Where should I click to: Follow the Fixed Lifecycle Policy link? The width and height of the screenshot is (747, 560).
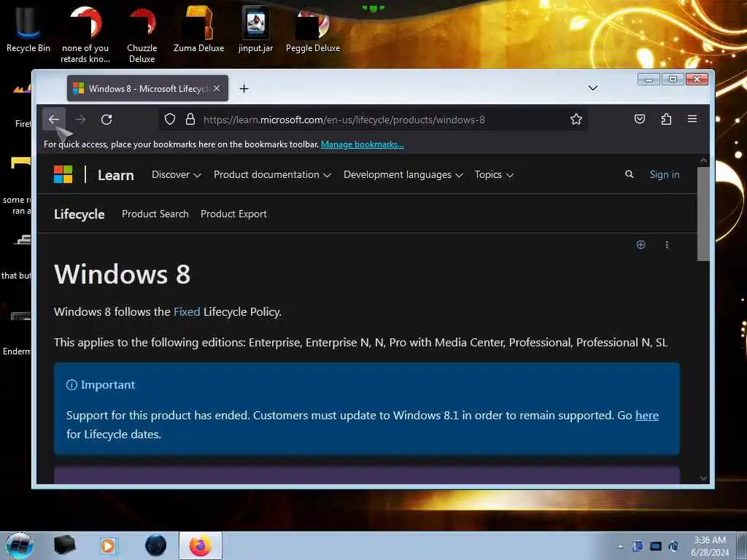pyautogui.click(x=187, y=312)
